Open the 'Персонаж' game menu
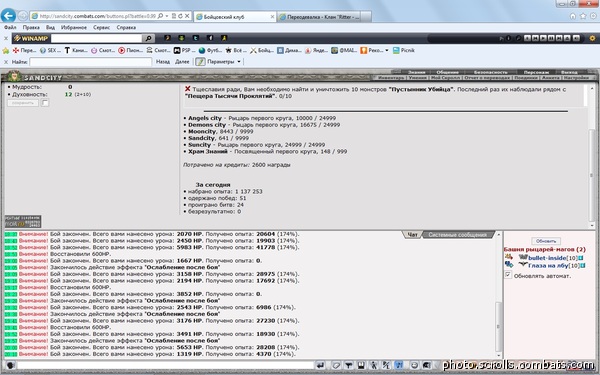Screen dimensions: 600x375 (536, 72)
